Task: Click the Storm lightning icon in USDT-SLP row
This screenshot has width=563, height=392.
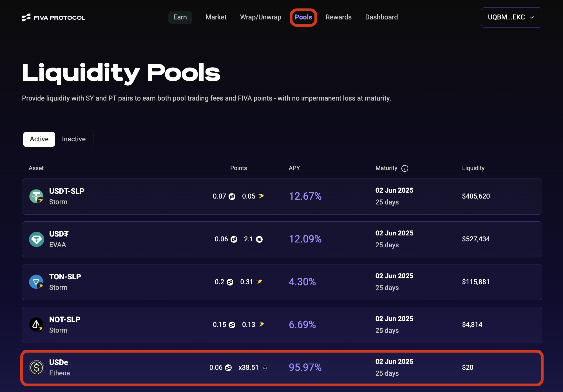Action: 261,196
